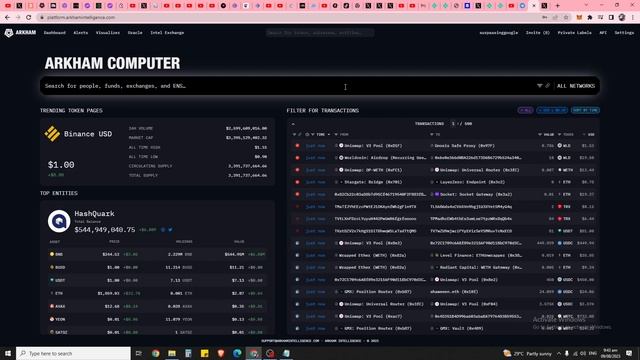Open Private Labels in the top navbar
The height and width of the screenshot is (360, 640).
point(574,33)
